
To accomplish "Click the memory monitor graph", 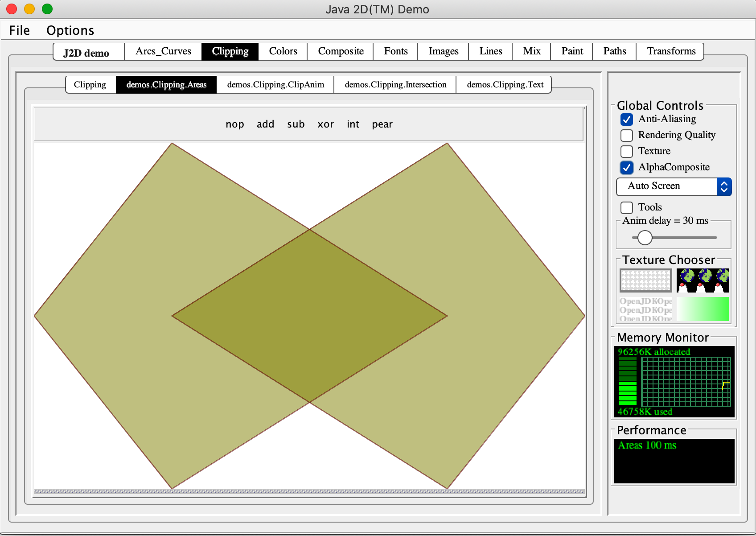I will (686, 381).
